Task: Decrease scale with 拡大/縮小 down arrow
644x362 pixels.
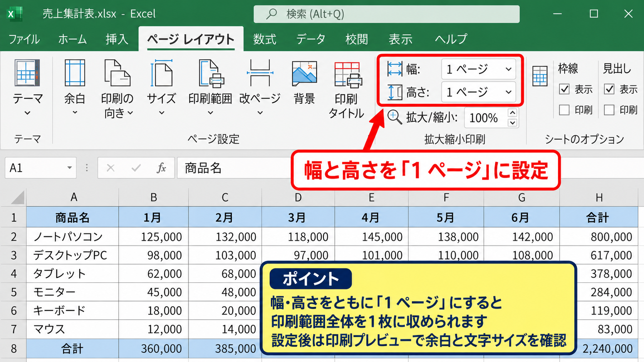Action: coord(512,123)
